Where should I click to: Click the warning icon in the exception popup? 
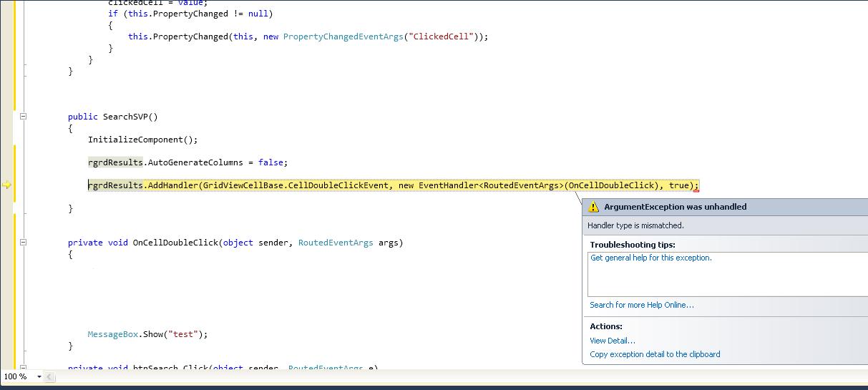[593, 207]
